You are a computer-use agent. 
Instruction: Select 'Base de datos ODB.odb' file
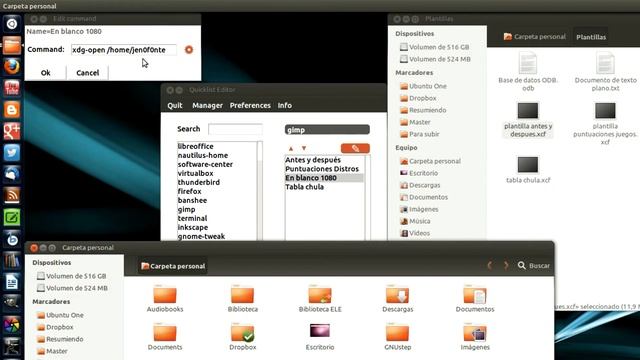[528, 71]
